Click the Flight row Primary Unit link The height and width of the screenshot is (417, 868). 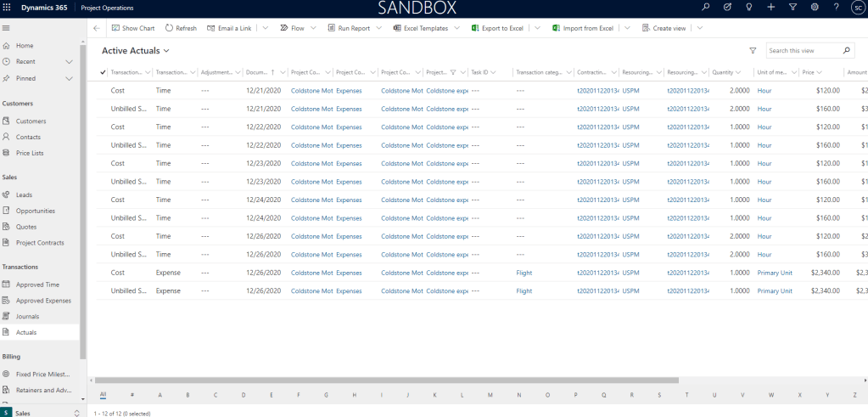775,273
